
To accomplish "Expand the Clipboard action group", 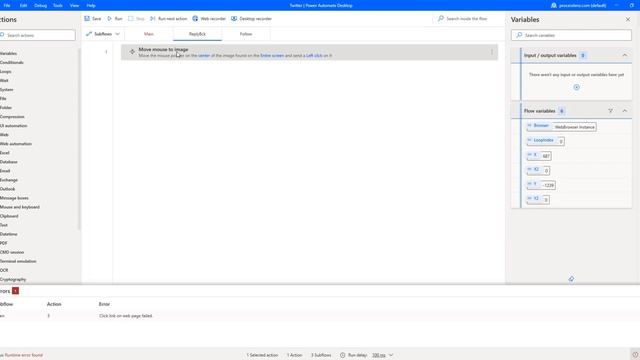I will tap(9, 216).
